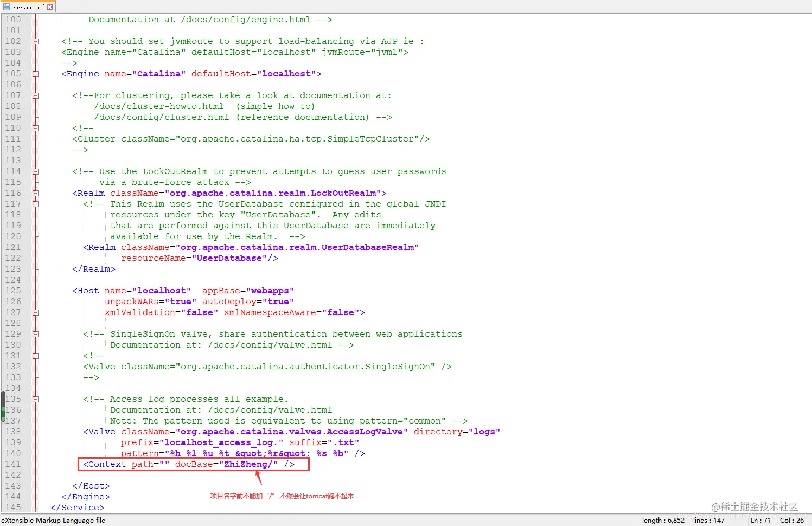The width and height of the screenshot is (812, 526).
Task: Collapse the Engine fold at line 105
Action: [x=36, y=74]
